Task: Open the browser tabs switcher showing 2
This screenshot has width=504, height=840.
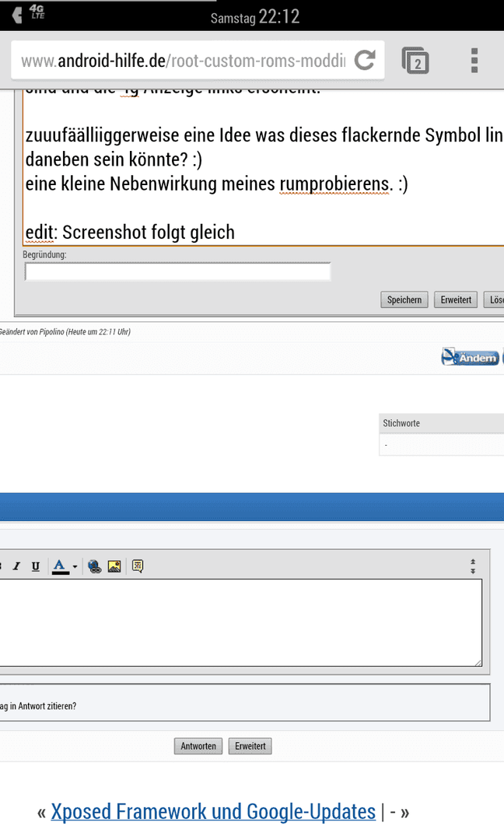Action: pos(415,61)
